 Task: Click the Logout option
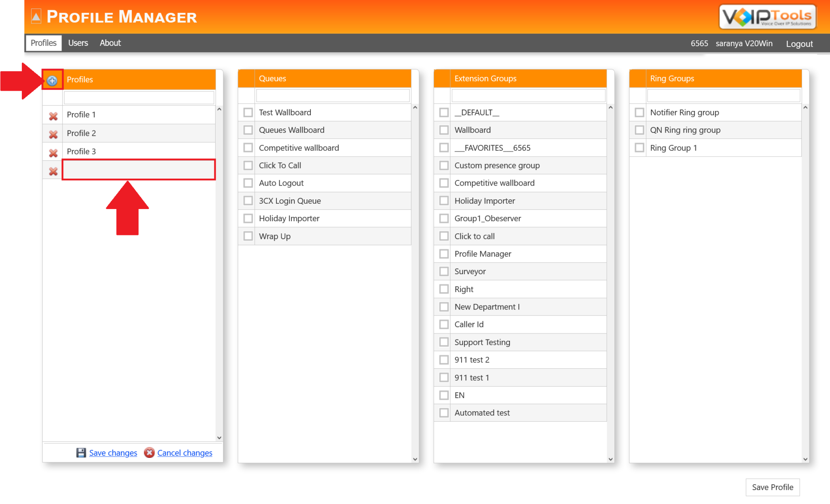pos(799,43)
